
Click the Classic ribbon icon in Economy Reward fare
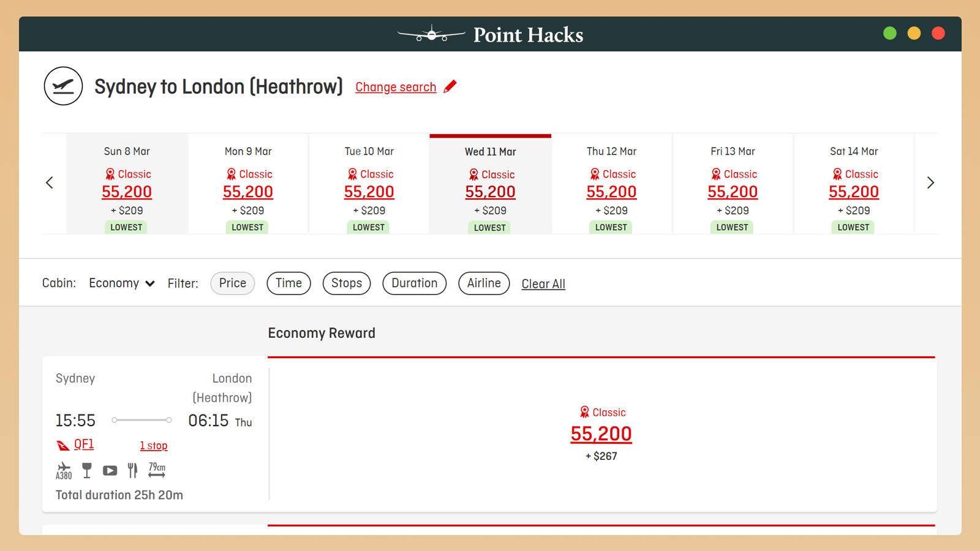(585, 412)
